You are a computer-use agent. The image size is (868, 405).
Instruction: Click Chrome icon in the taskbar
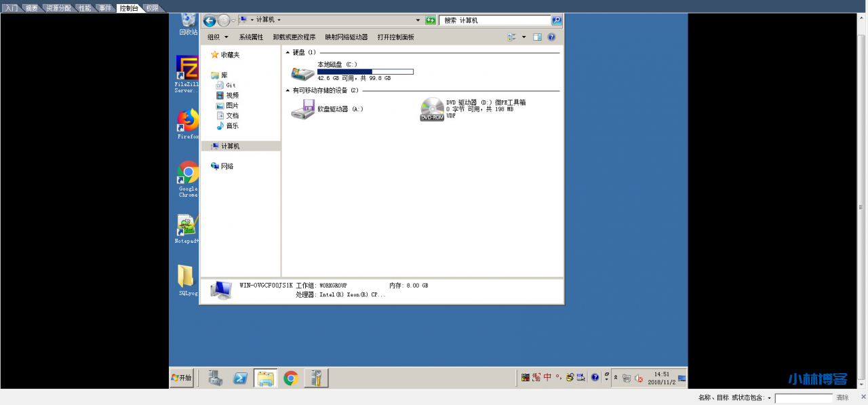(291, 378)
